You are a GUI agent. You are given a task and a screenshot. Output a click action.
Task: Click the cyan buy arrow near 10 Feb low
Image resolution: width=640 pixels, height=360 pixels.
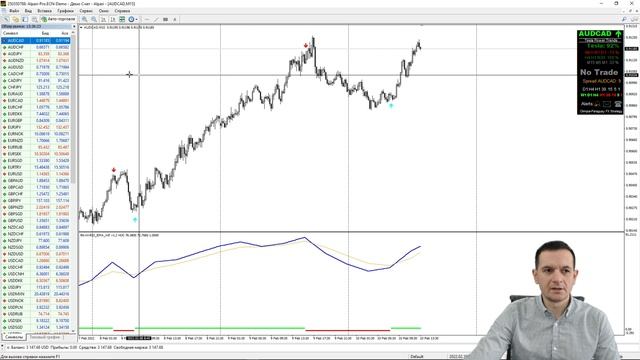(x=391, y=106)
